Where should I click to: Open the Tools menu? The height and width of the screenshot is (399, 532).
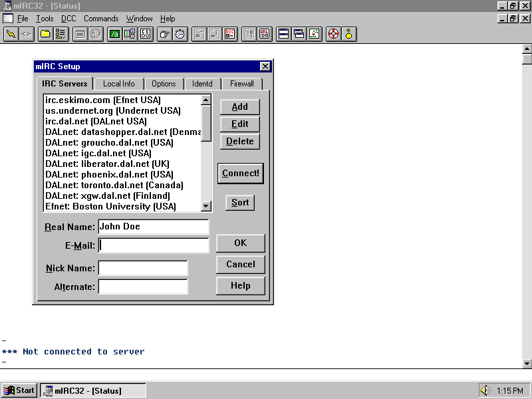pyautogui.click(x=45, y=19)
